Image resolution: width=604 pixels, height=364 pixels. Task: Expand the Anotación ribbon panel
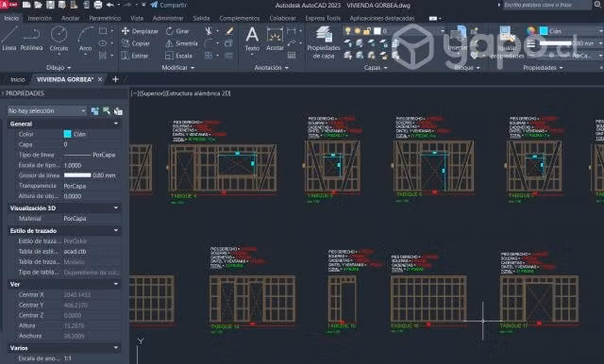tap(271, 68)
